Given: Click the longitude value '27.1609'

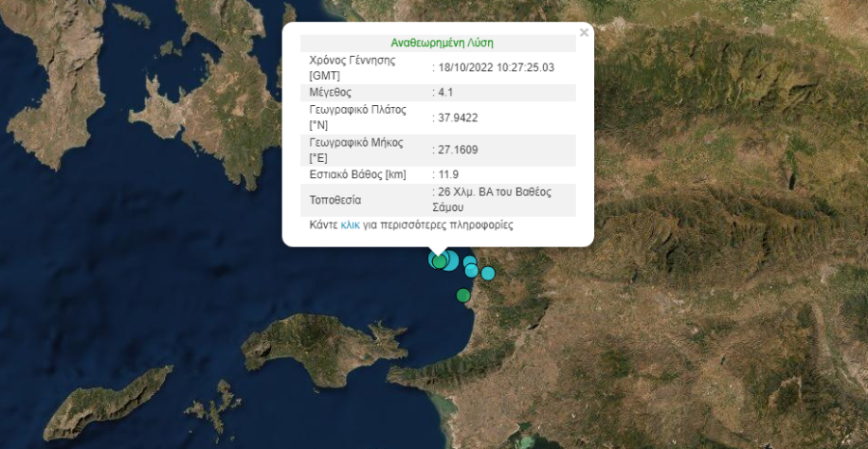Looking at the screenshot, I should 457,150.
